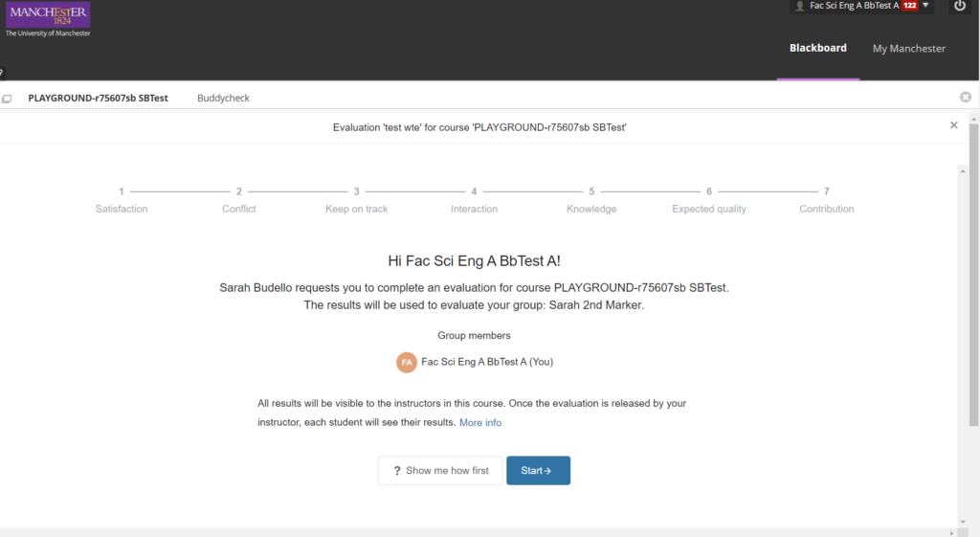Click the user avatar silhouette icon
The image size is (980, 537).
[x=799, y=7]
